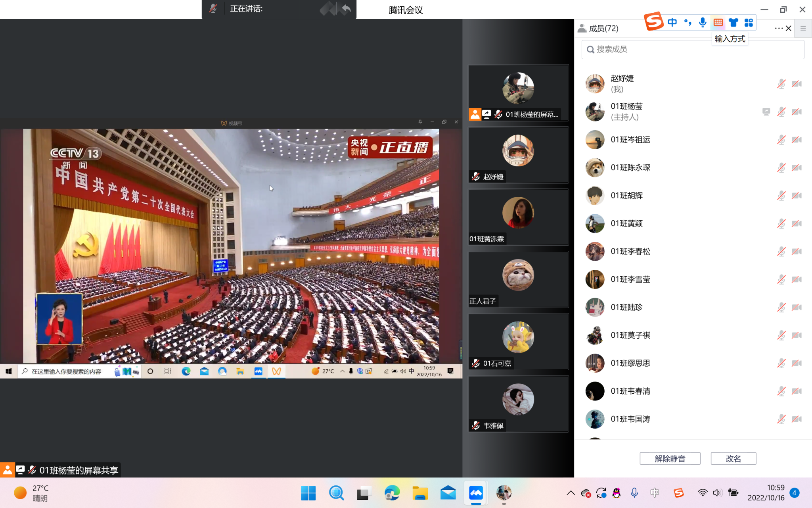812x508 pixels.
Task: Click screen sharing icon beside 01班杨莹
Action: (x=766, y=112)
